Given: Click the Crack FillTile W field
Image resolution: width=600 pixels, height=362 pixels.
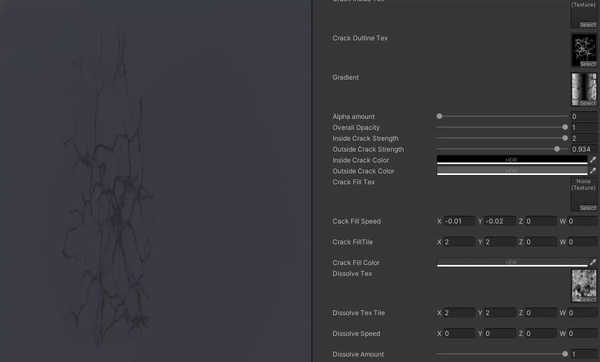Looking at the screenshot, I should 582,242.
